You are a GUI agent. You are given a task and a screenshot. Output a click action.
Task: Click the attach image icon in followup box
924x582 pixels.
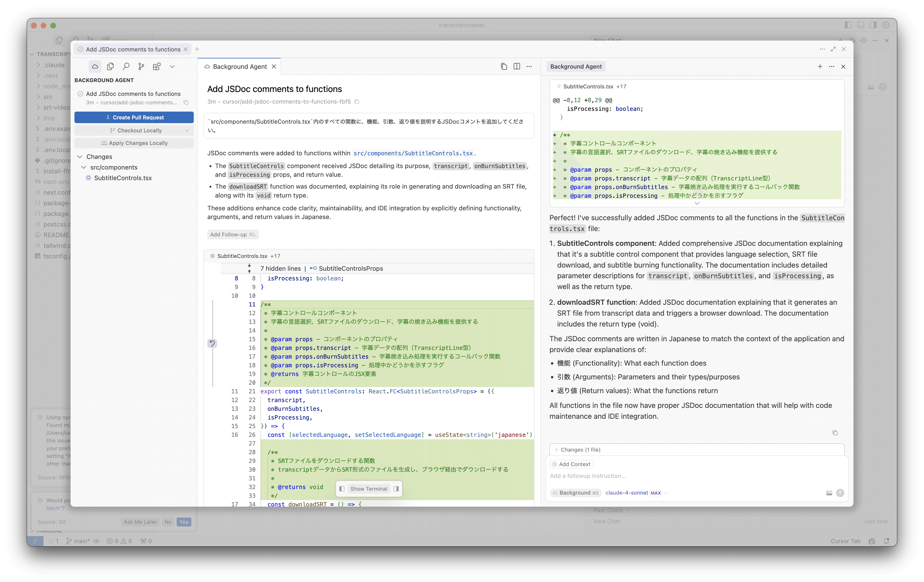tap(829, 493)
